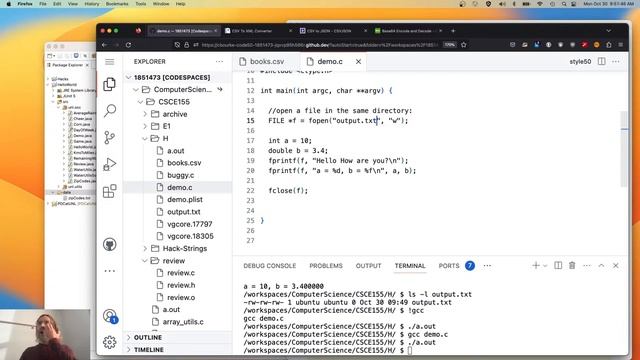Open the Extensions view
The height and width of the screenshot is (360, 640).
(109, 191)
